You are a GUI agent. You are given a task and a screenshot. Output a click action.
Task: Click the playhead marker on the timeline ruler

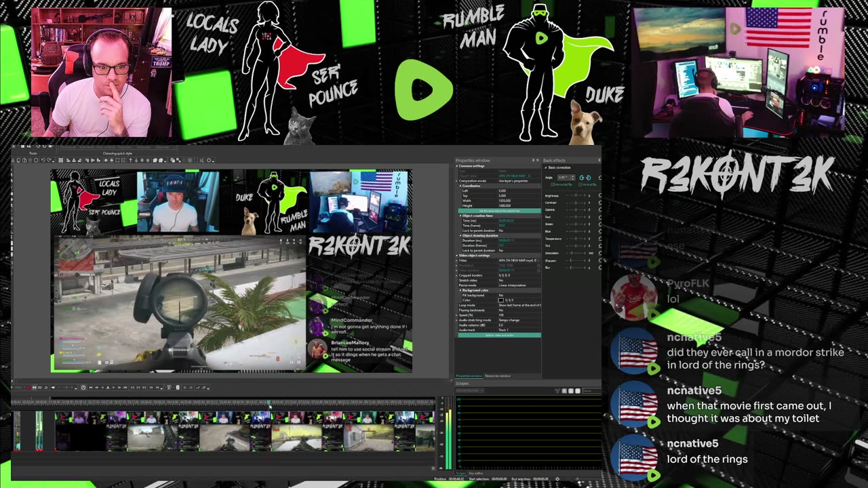pos(269,403)
